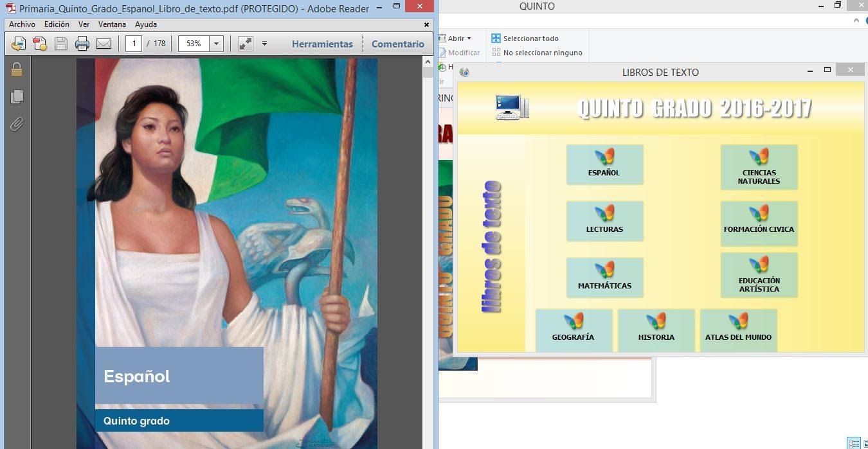Open the LECTURAS book button

click(x=604, y=221)
